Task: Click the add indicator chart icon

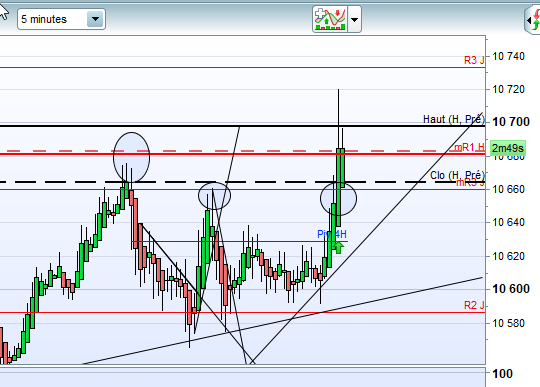Action: [x=330, y=19]
